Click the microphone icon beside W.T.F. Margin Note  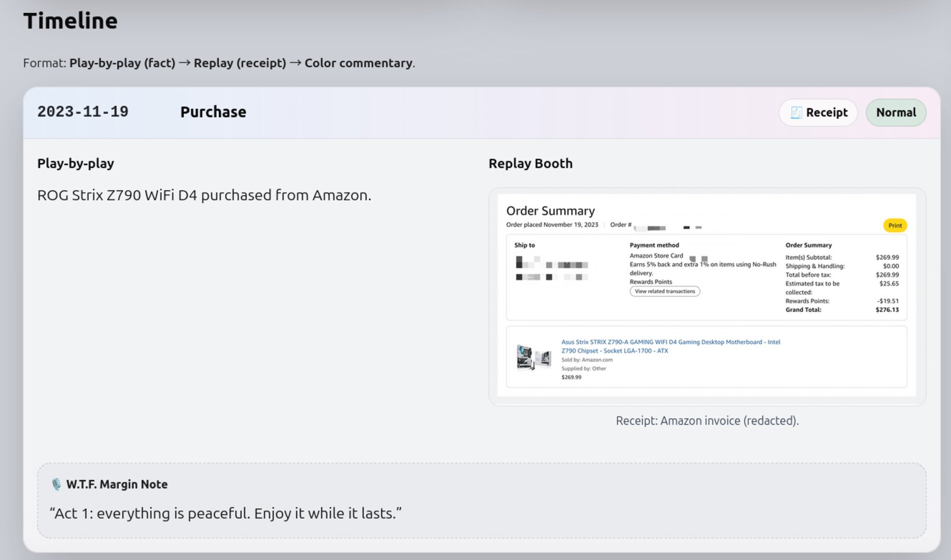[55, 484]
